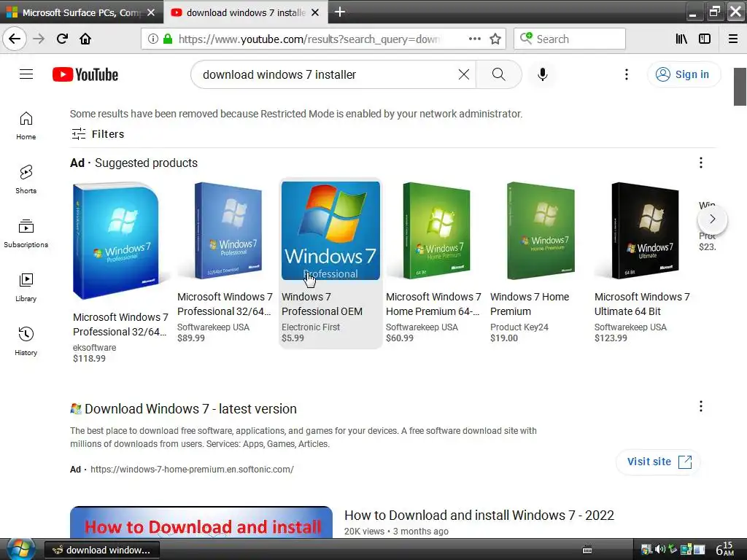
Task: Click Windows 7 Professional OEM title
Action: 322,304
